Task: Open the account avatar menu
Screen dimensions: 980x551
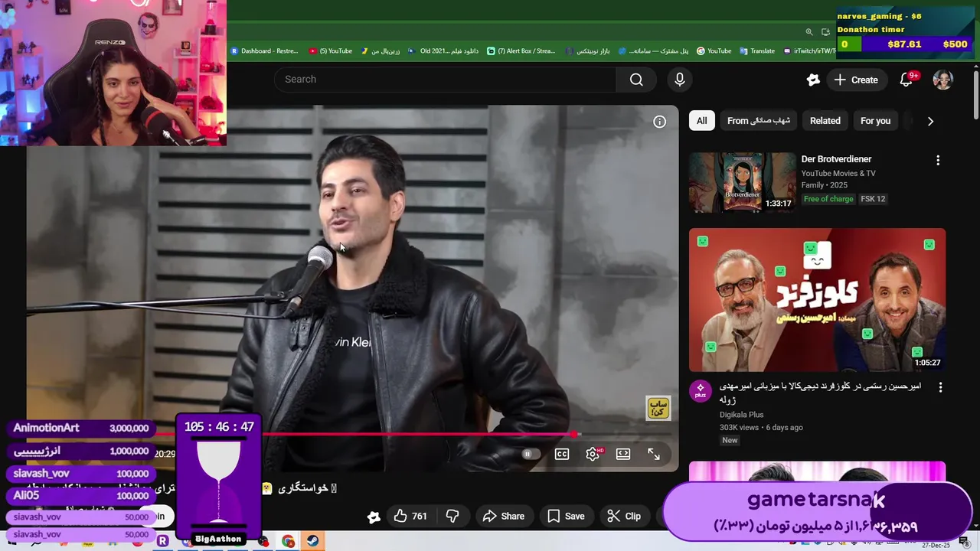Action: tap(942, 80)
